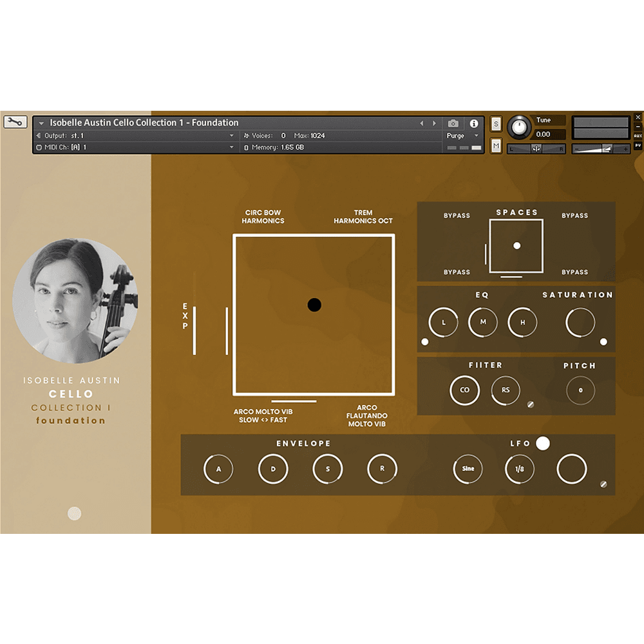Click the top-left BYPASS label in Spaces
The height and width of the screenshot is (644, 644).
[x=457, y=216]
